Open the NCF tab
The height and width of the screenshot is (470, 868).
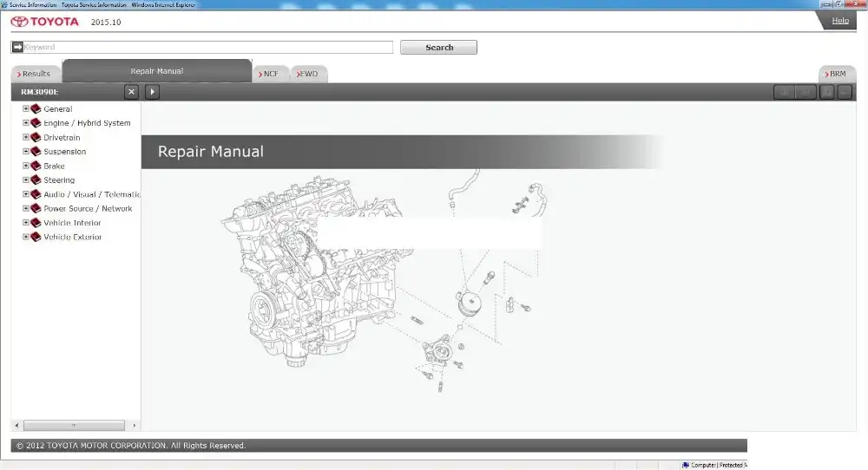270,74
